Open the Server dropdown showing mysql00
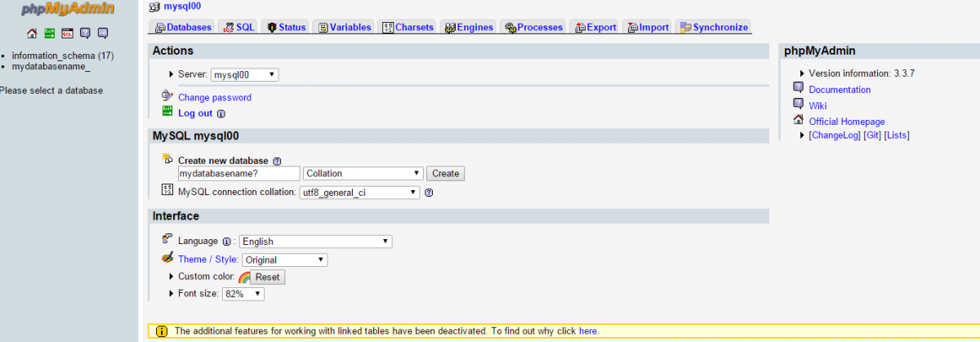The image size is (980, 342). [x=245, y=74]
